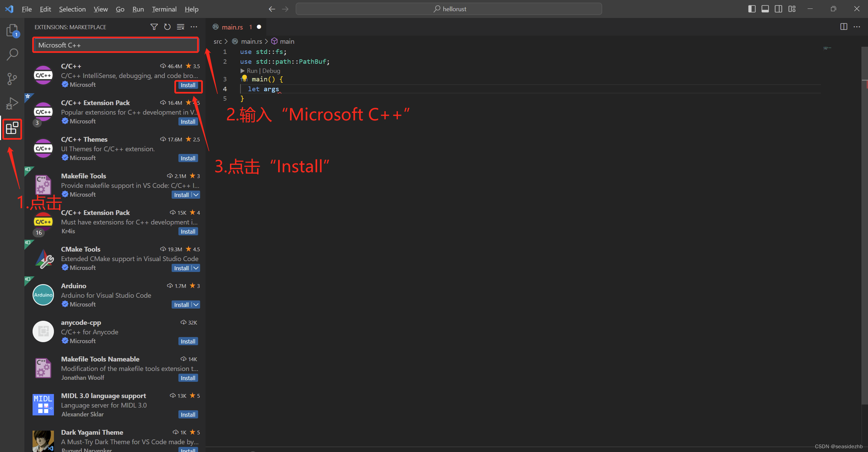This screenshot has height=452, width=868.
Task: Toggle the bottom panel visibility
Action: pyautogui.click(x=765, y=9)
